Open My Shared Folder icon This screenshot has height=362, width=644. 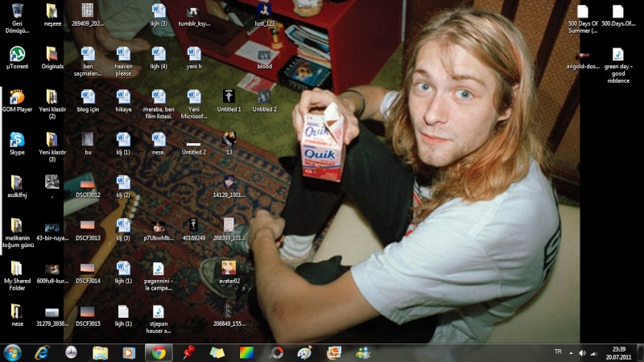17,275
